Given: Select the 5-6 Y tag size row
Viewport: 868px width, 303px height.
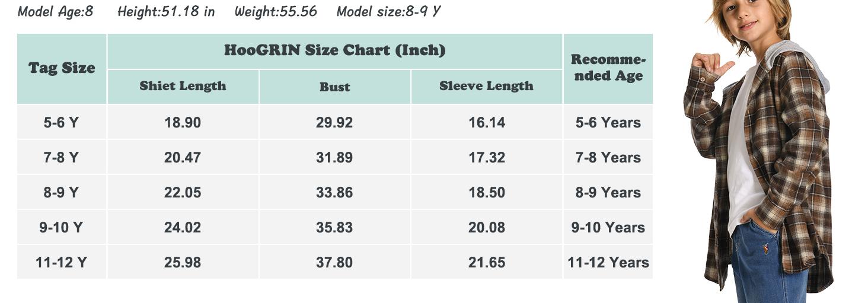Looking at the screenshot, I should click(x=335, y=122).
